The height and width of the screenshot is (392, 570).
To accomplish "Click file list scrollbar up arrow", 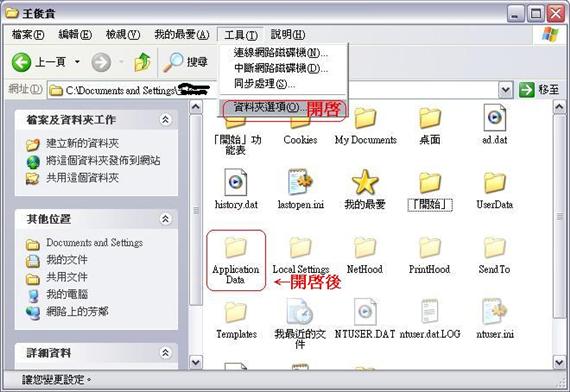I will pyautogui.click(x=559, y=107).
